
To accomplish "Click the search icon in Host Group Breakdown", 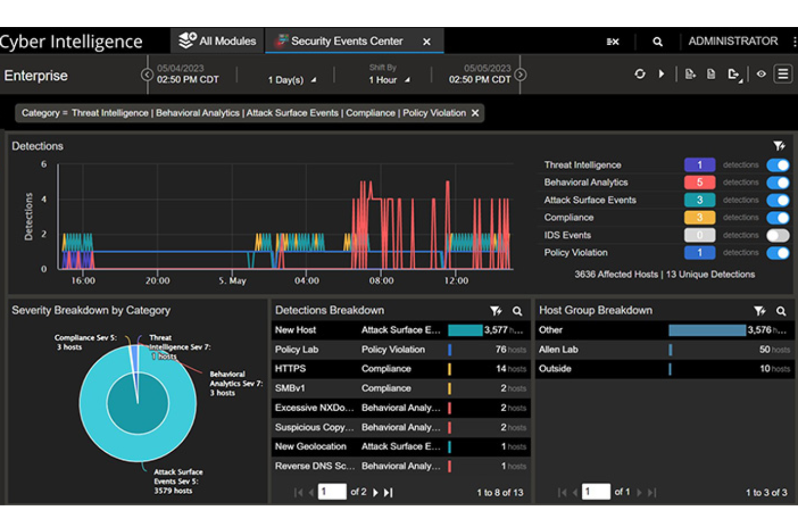I will point(781,311).
